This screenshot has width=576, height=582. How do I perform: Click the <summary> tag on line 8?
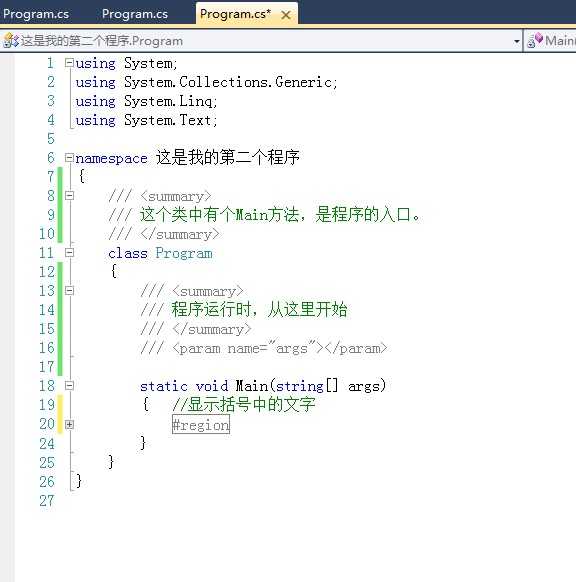(176, 196)
